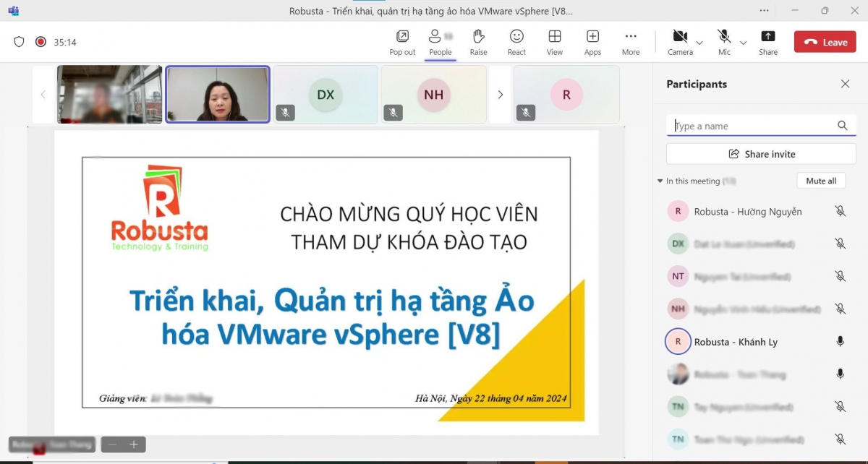The height and width of the screenshot is (464, 868).
Task: Click the shield security icon
Action: coord(20,42)
